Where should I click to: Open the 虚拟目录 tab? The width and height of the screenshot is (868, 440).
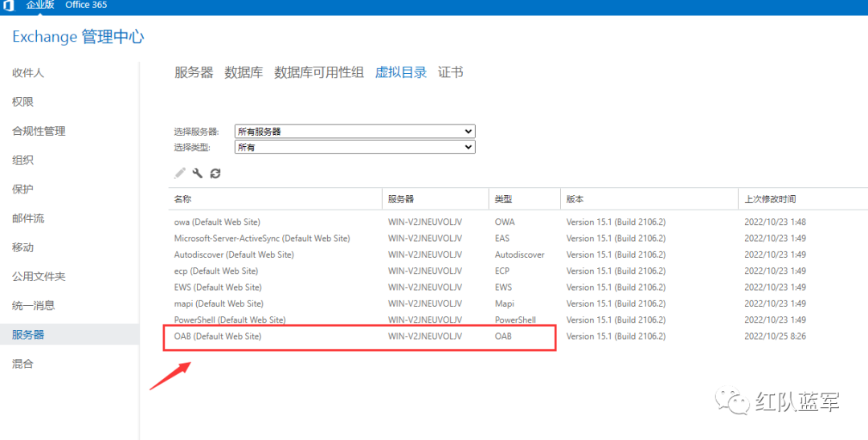(401, 72)
